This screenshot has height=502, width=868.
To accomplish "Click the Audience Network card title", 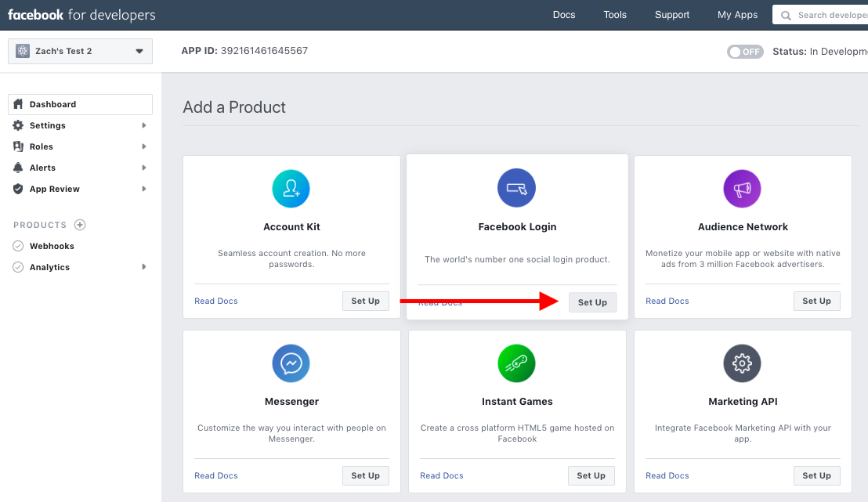I will [x=743, y=226].
